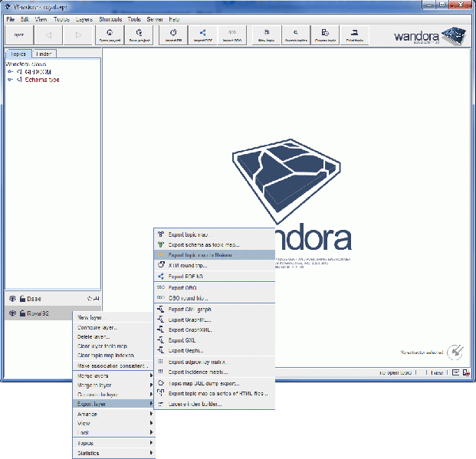Toggle visibility eye of Base layer
The height and width of the screenshot is (459, 476).
point(12,298)
